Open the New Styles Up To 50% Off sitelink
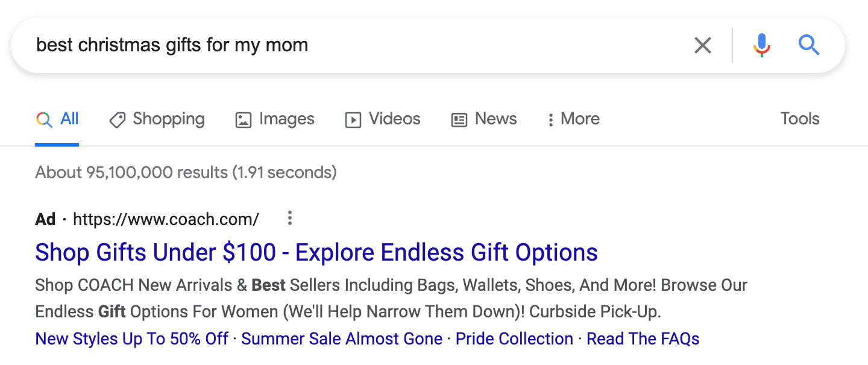Image resolution: width=868 pixels, height=365 pixels. coord(131,339)
